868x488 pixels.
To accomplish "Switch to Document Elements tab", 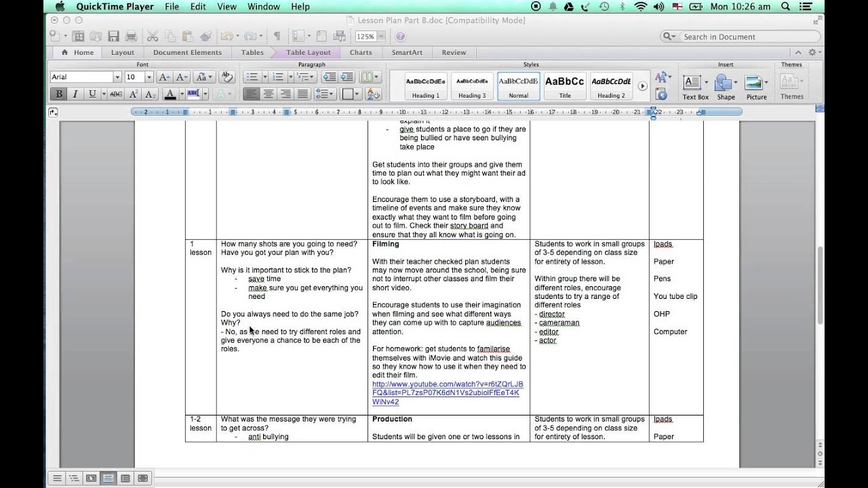I will click(187, 52).
